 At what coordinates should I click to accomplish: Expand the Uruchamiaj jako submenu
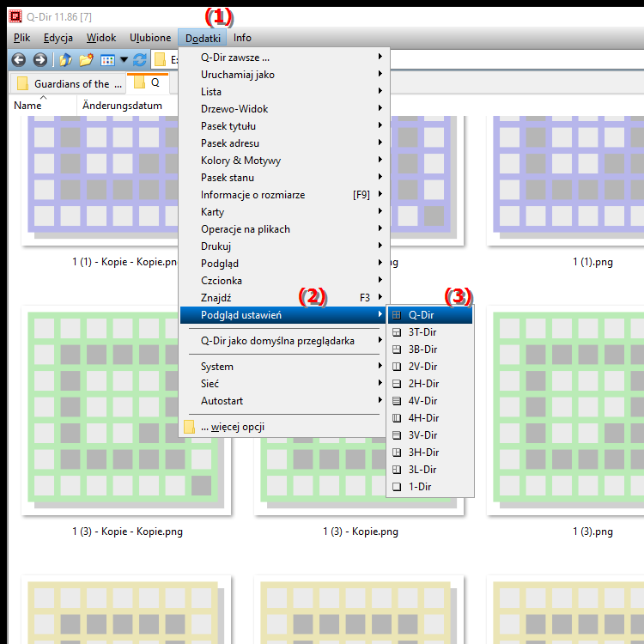point(284,75)
